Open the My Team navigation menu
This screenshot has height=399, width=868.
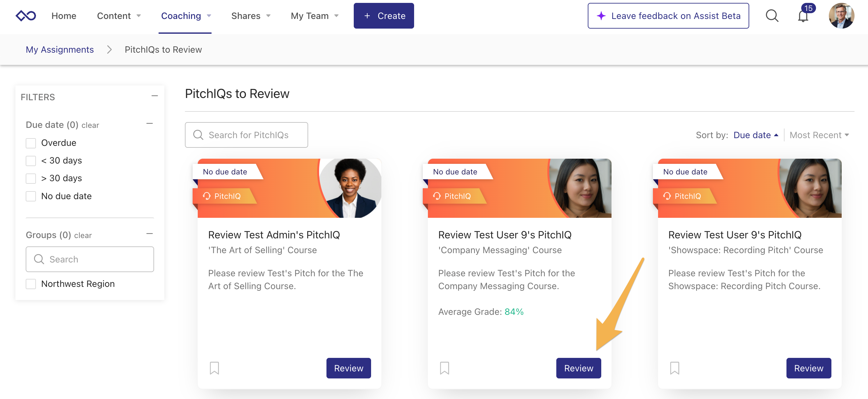coord(314,16)
